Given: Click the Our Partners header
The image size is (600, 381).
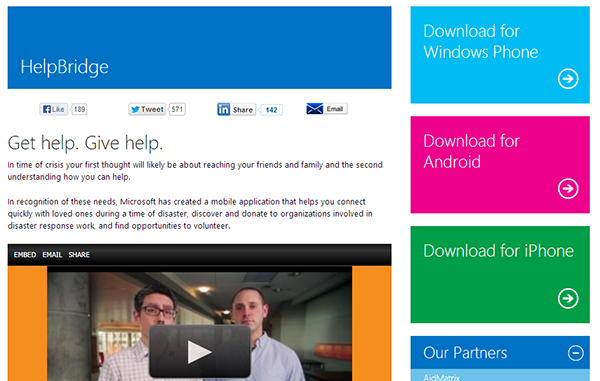Looking at the screenshot, I should point(500,353).
